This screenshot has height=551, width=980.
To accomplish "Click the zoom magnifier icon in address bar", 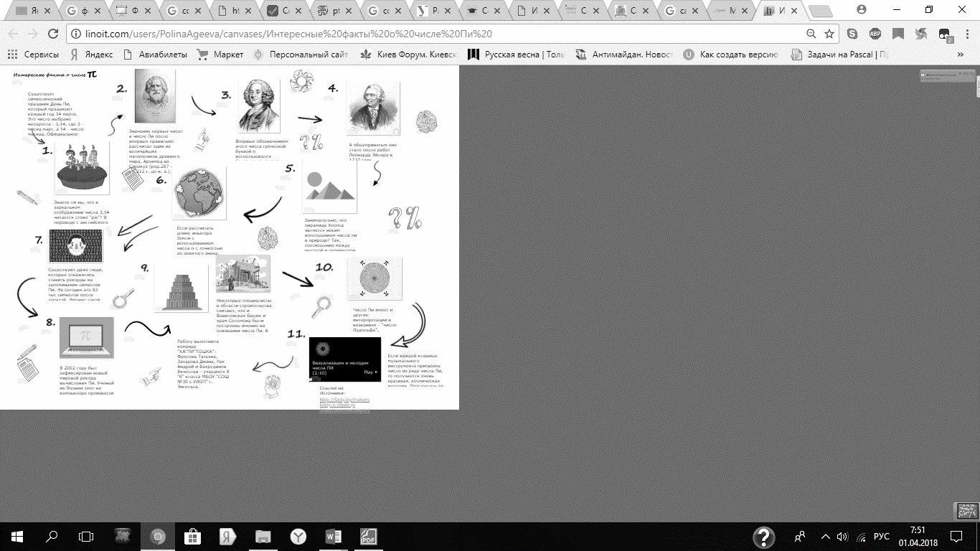I will pyautogui.click(x=811, y=34).
